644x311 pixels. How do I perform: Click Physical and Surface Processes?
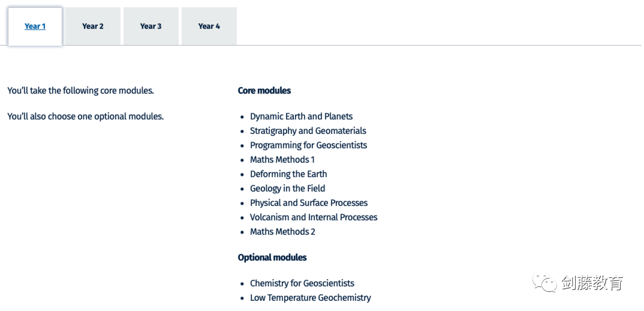coord(309,203)
